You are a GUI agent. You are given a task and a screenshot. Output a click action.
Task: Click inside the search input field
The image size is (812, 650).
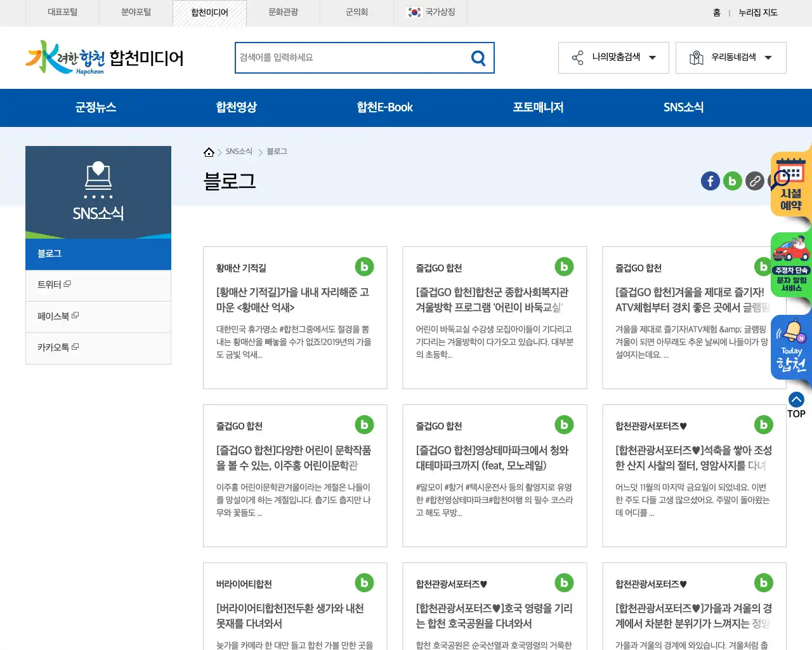[x=349, y=57]
